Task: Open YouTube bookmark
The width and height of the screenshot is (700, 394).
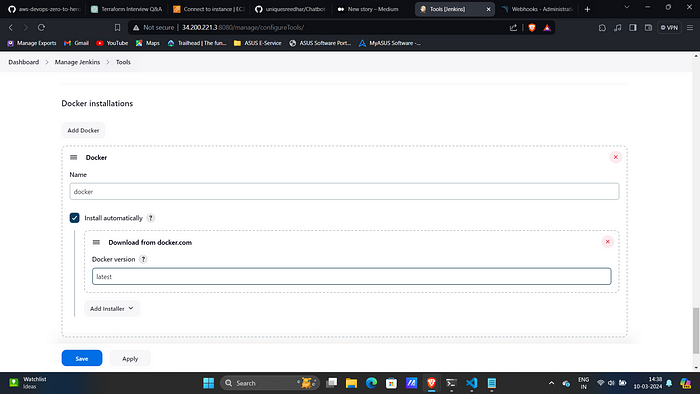Action: 112,43
